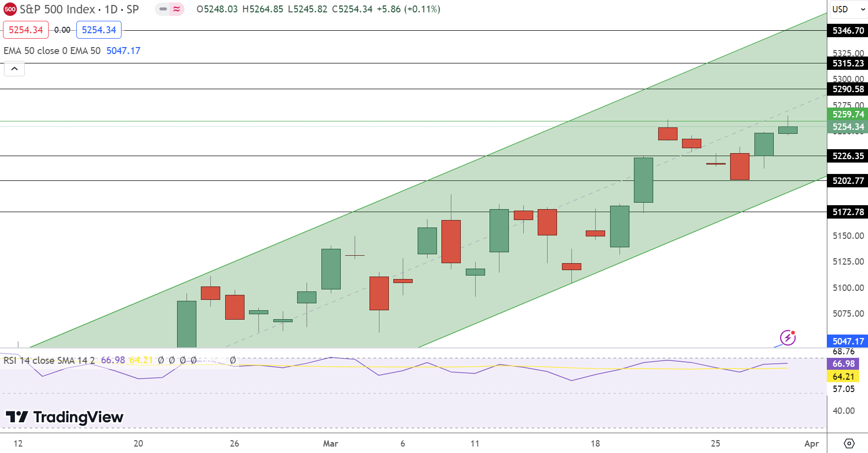Click the yellow 64.21 RSI SMA axis label
The height and width of the screenshot is (453, 868).
843,377
